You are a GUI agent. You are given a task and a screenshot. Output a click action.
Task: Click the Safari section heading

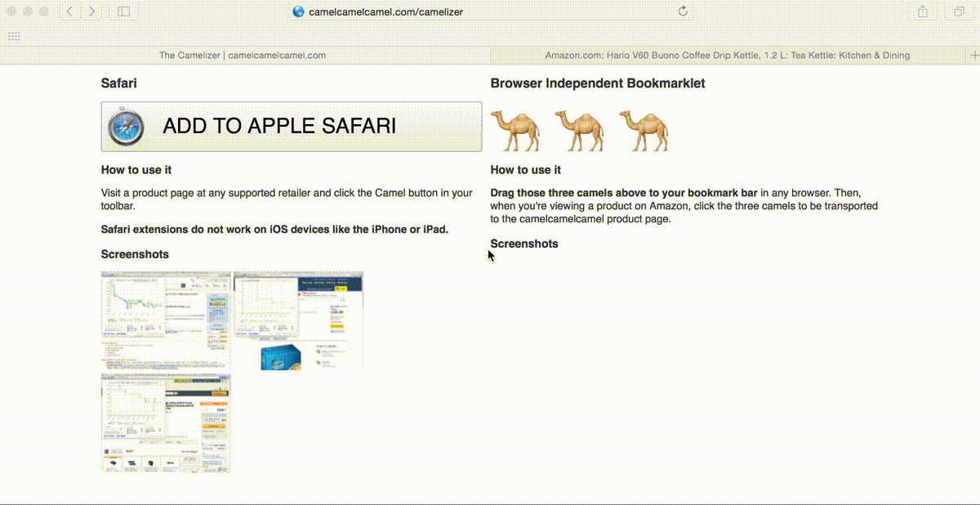tap(119, 83)
